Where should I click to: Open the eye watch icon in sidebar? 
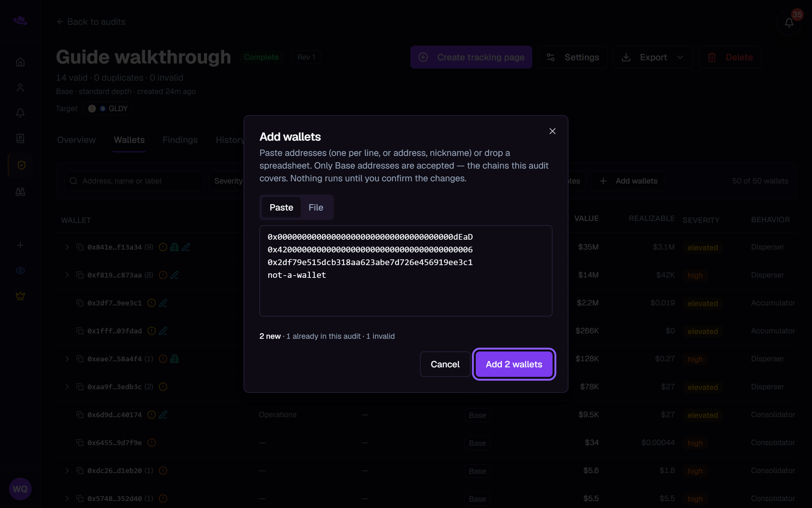pos(21,271)
